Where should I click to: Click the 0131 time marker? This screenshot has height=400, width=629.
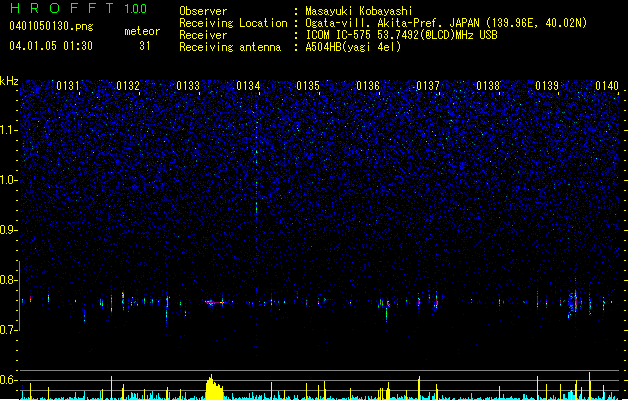pos(68,86)
